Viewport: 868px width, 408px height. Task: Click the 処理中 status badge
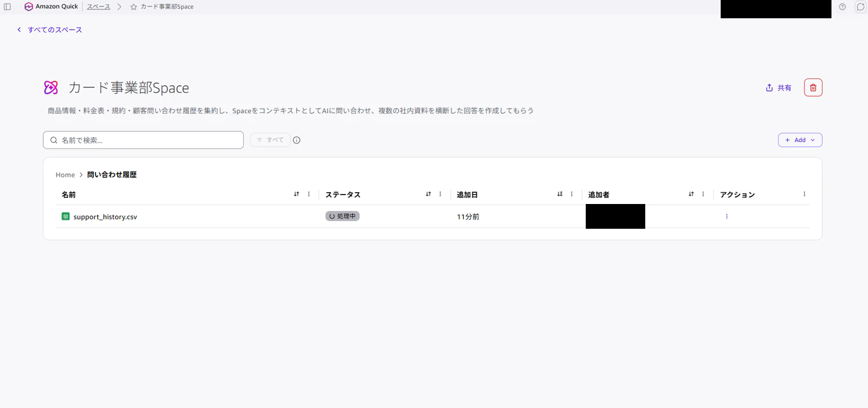point(342,216)
